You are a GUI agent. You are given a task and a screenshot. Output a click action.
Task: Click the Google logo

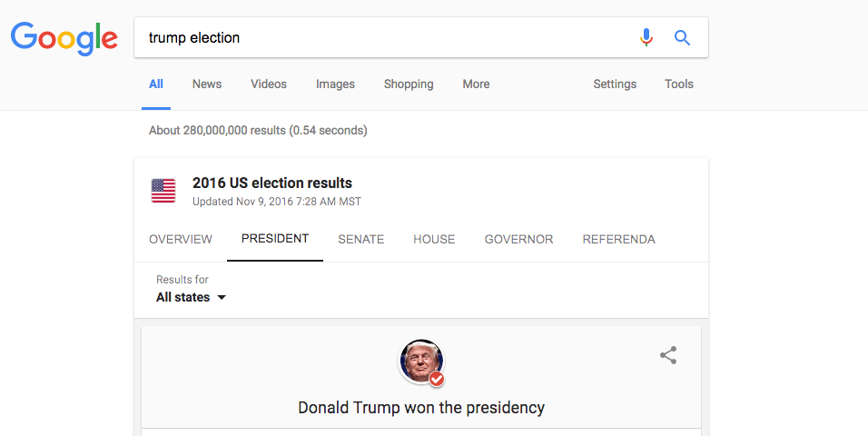[64, 39]
